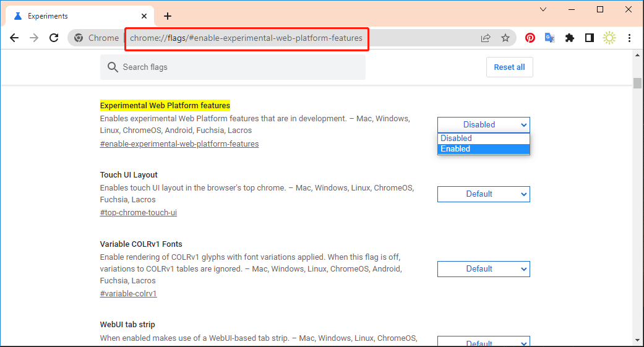Screen dimensions: 644x347
Task: Minimize the Chrome window
Action: click(571, 9)
